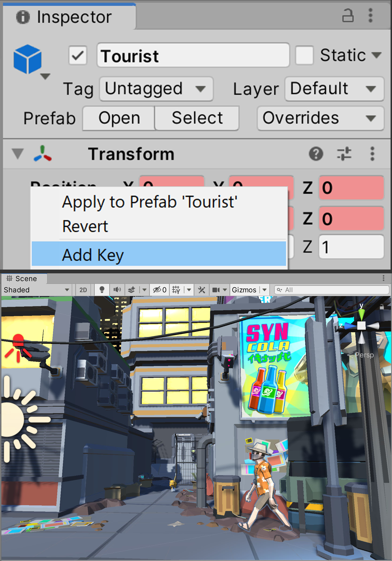
Task: Open the Untagged tag dropdown
Action: [156, 89]
